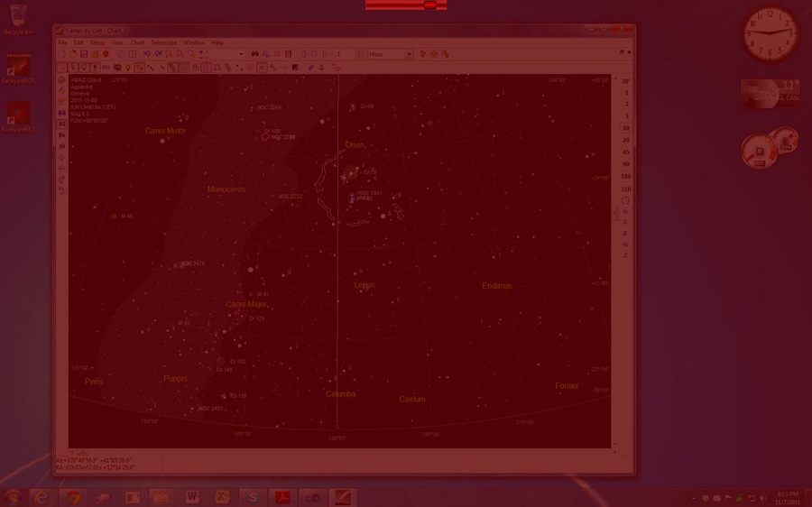
Task: Set field of view to 310 degrees
Action: [626, 189]
